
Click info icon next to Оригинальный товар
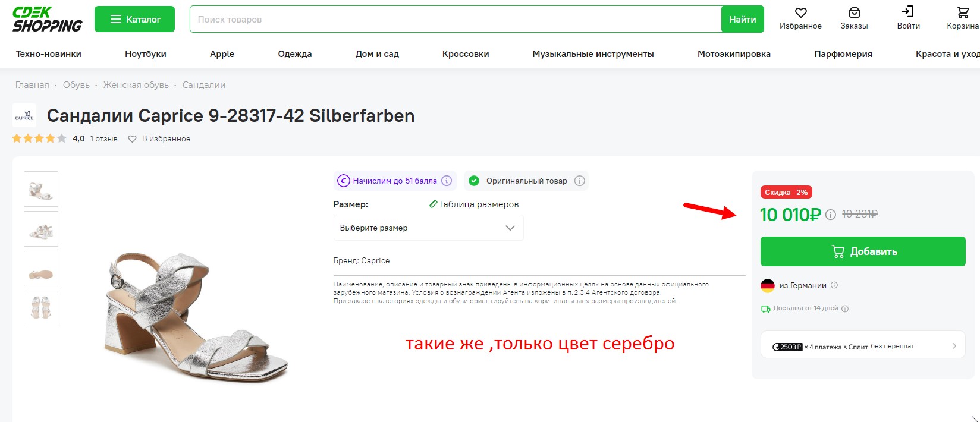(580, 181)
